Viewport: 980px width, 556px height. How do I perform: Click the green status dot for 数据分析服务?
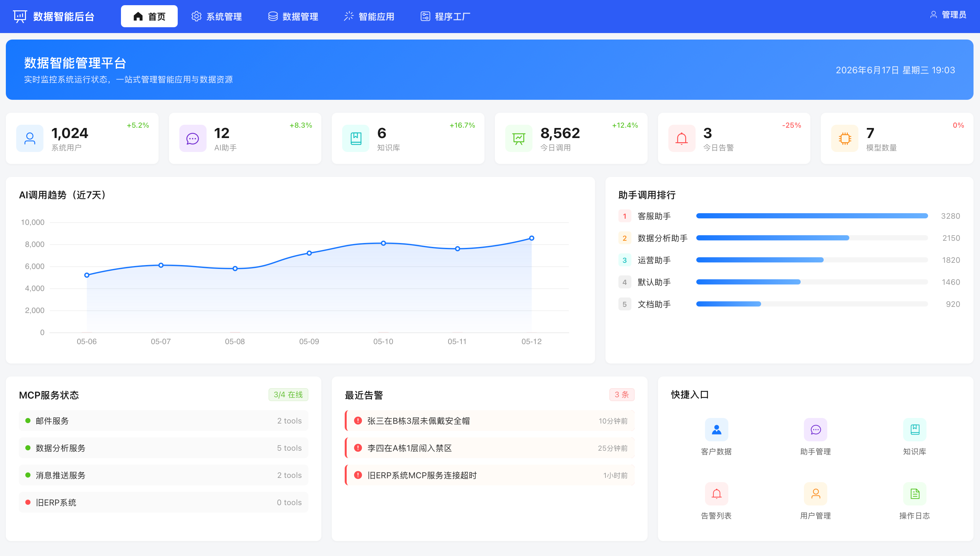pyautogui.click(x=28, y=447)
